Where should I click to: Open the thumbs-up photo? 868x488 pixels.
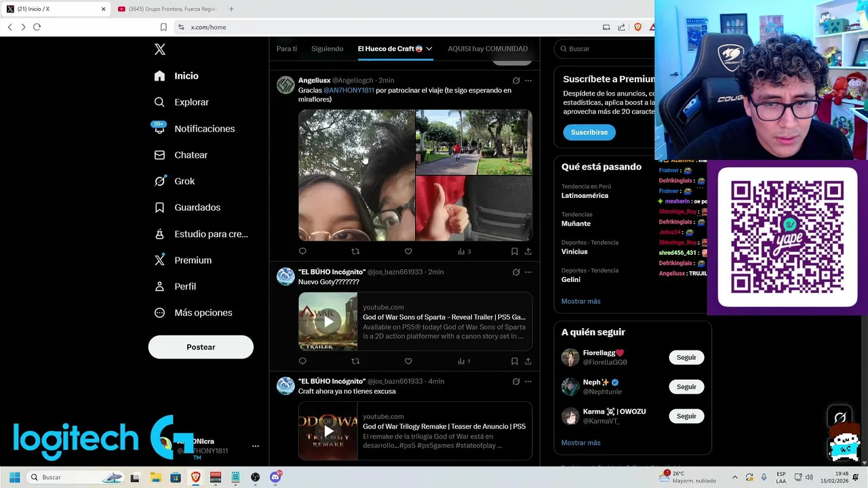pyautogui.click(x=474, y=209)
